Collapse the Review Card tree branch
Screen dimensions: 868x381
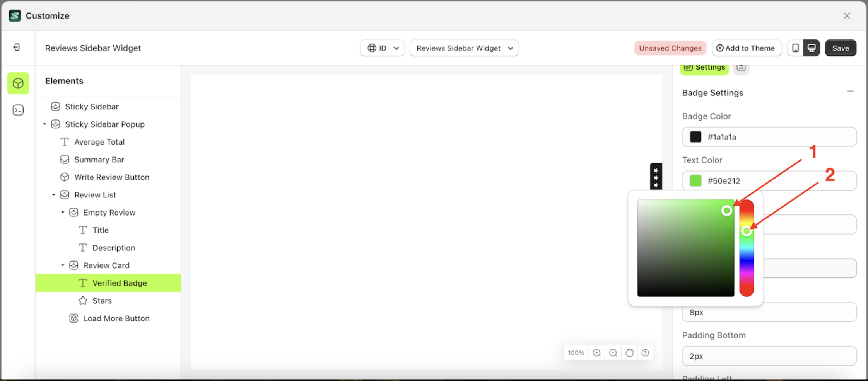(x=63, y=265)
